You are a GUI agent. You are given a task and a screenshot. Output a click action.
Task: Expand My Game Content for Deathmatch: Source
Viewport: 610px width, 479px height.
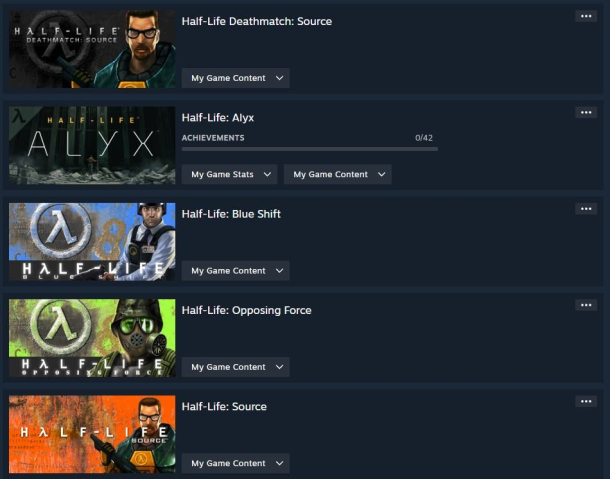[x=235, y=78]
